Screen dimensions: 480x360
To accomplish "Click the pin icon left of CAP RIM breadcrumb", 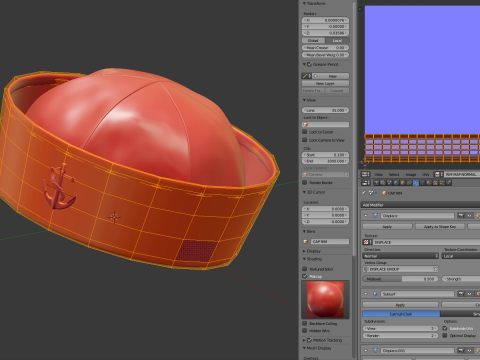I will point(364,193).
